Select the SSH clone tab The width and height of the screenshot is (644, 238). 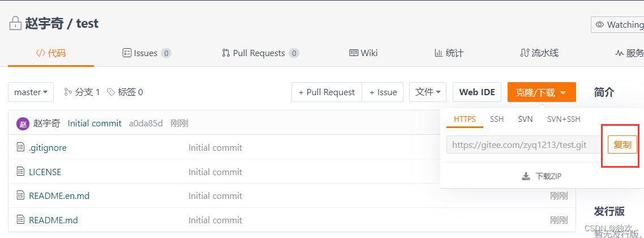click(497, 119)
